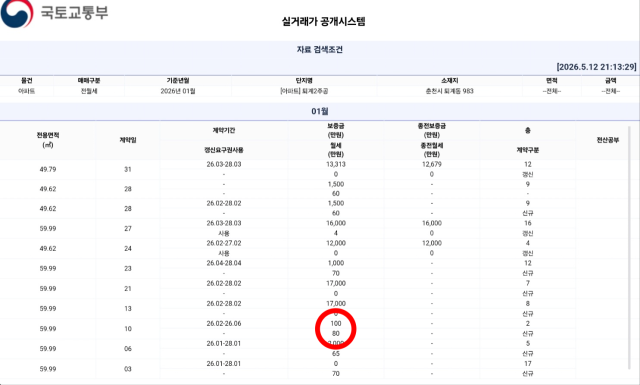
Task: Click the deposit value 100
Action: (x=336, y=323)
